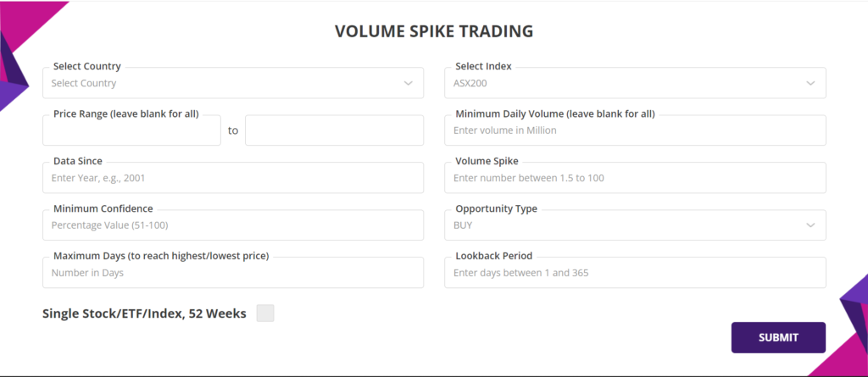Click the chevron arrow in Select Index
The width and height of the screenshot is (868, 377).
pos(811,83)
